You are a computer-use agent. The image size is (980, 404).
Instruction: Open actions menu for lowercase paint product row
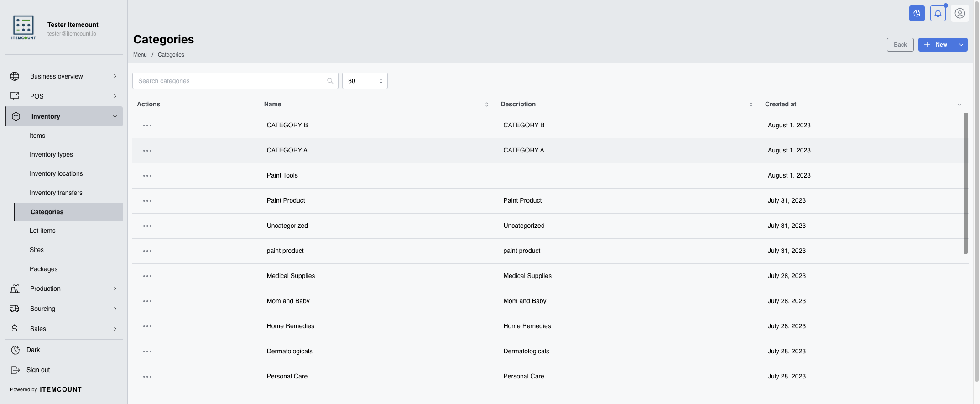[x=147, y=251]
